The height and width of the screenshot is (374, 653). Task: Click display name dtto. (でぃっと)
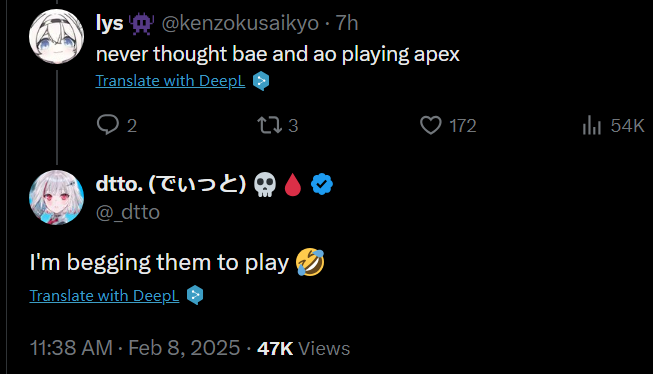point(171,184)
